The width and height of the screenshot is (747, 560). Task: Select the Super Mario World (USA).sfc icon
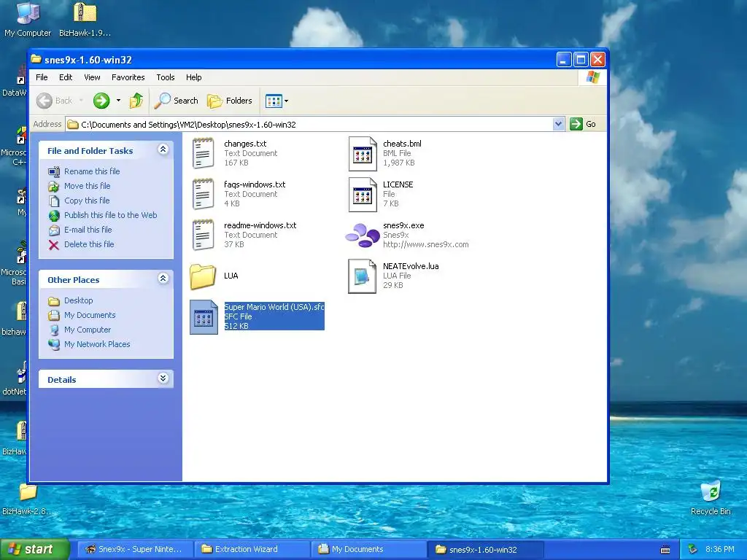click(204, 317)
